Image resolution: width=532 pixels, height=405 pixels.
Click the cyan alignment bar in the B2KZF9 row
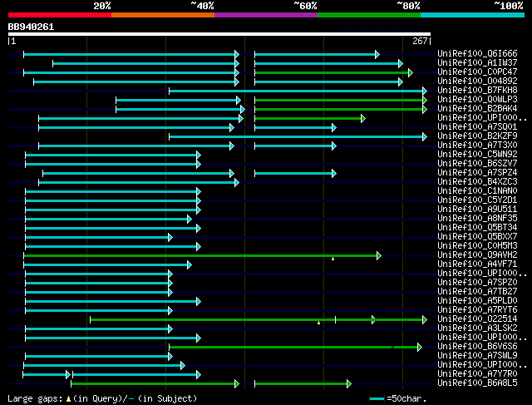click(x=298, y=137)
